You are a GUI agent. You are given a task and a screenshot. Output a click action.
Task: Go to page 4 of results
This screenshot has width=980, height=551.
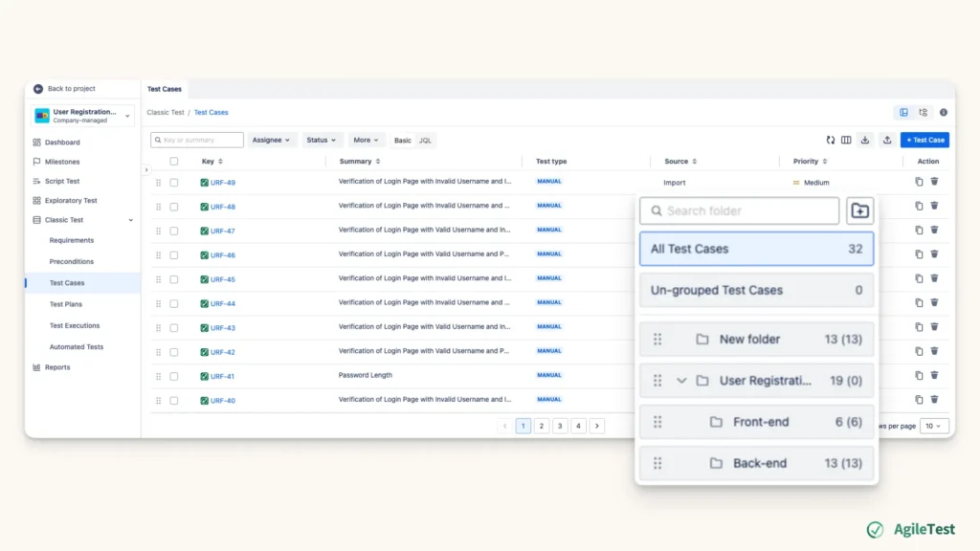[578, 426]
